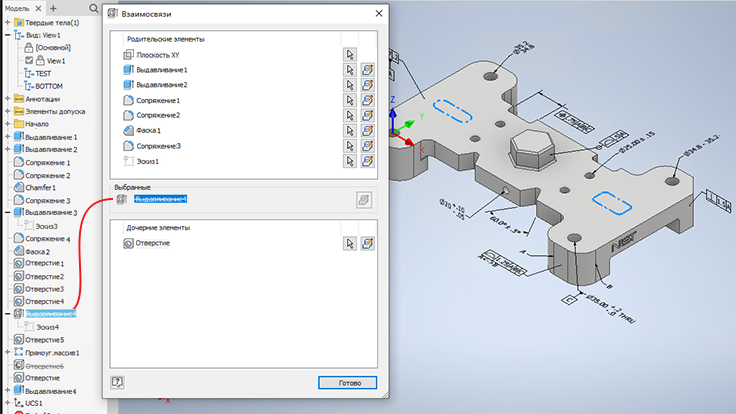Click select icon for Фаска1 row
This screenshot has width=736, height=414.
point(350,130)
